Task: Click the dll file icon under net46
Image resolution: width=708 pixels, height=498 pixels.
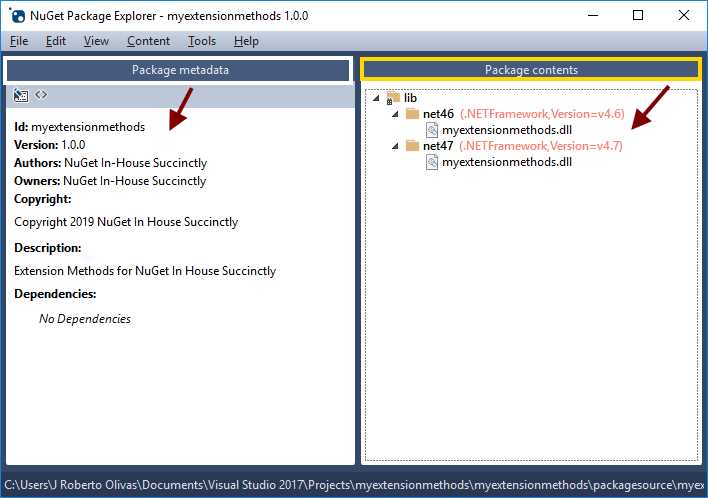Action: pos(432,130)
